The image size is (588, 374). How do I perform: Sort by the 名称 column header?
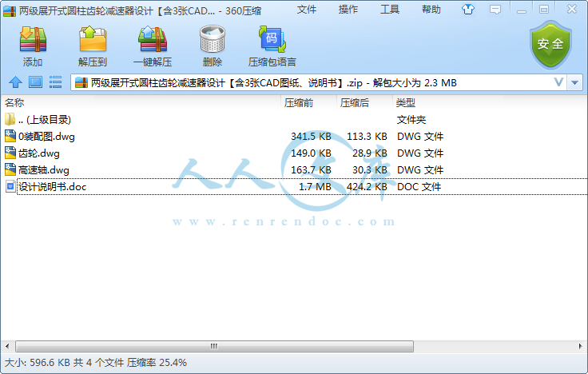[141, 103]
